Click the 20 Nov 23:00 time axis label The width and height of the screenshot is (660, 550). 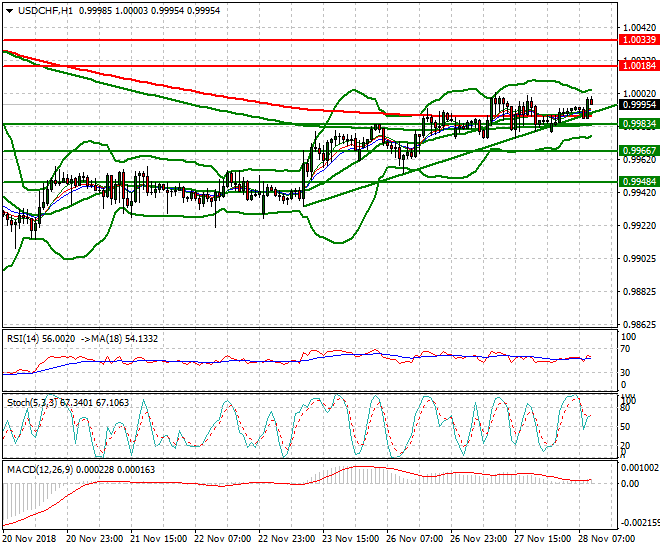pos(95,539)
